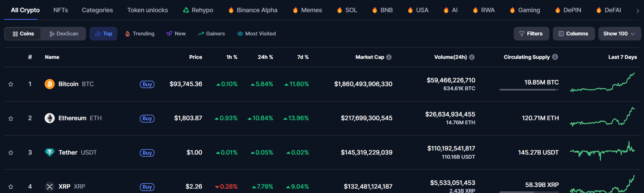Click the Market Cap info icon
The image size is (644, 193).
[x=389, y=57]
